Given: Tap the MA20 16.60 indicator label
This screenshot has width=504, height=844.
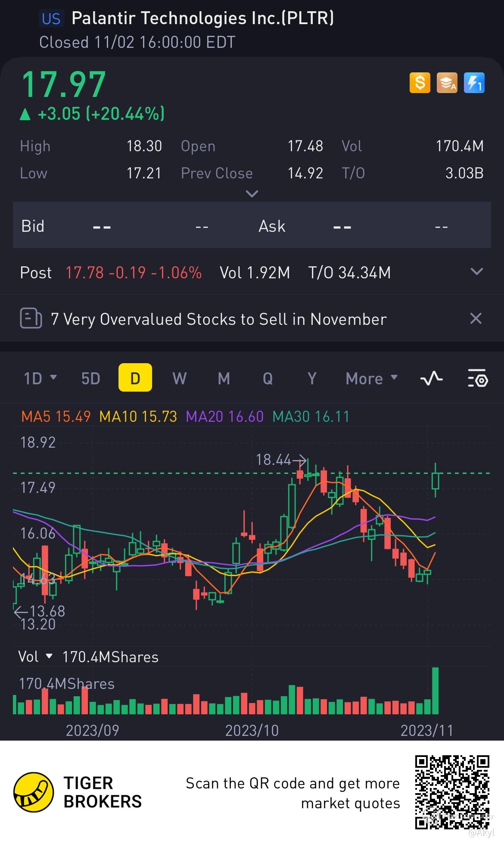Looking at the screenshot, I should (x=224, y=416).
